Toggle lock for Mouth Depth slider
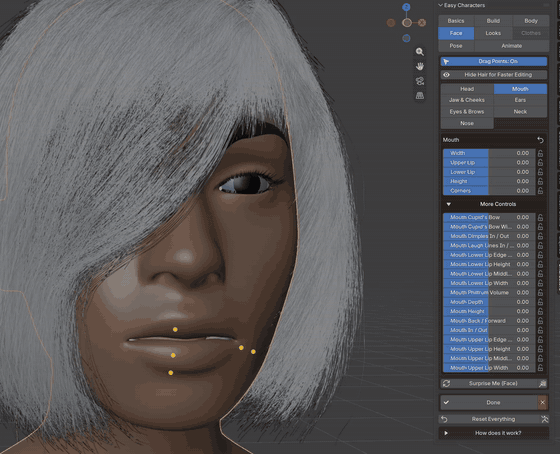 (x=540, y=302)
